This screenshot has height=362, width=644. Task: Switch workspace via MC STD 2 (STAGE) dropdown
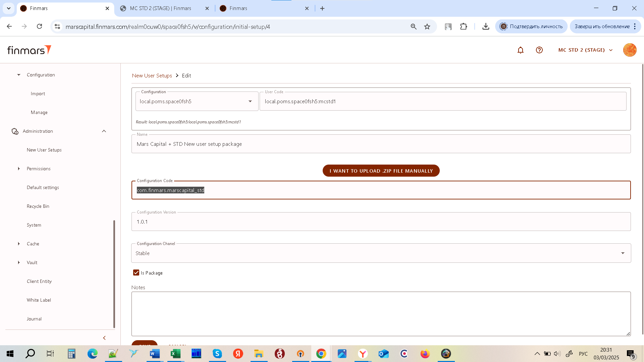click(x=585, y=50)
